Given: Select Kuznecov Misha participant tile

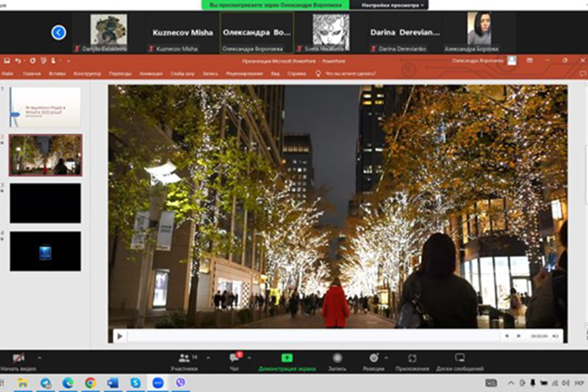Looking at the screenshot, I should click(x=183, y=33).
